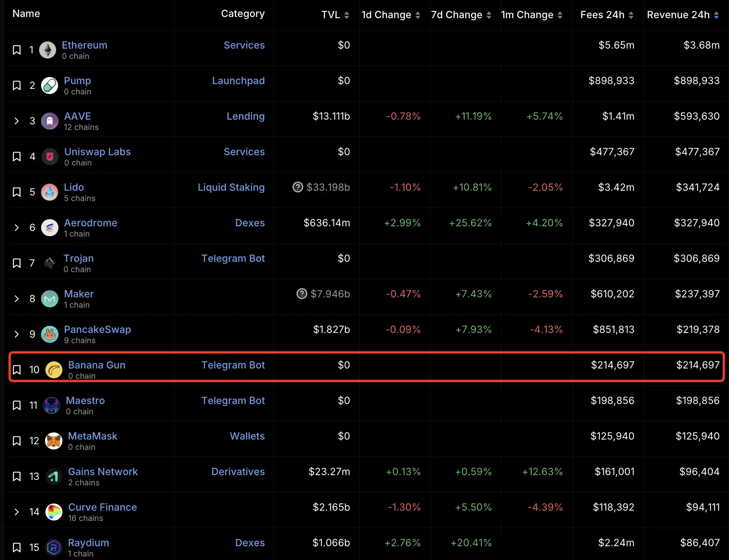Click the PancakeSwap bunny logo

pyautogui.click(x=50, y=334)
